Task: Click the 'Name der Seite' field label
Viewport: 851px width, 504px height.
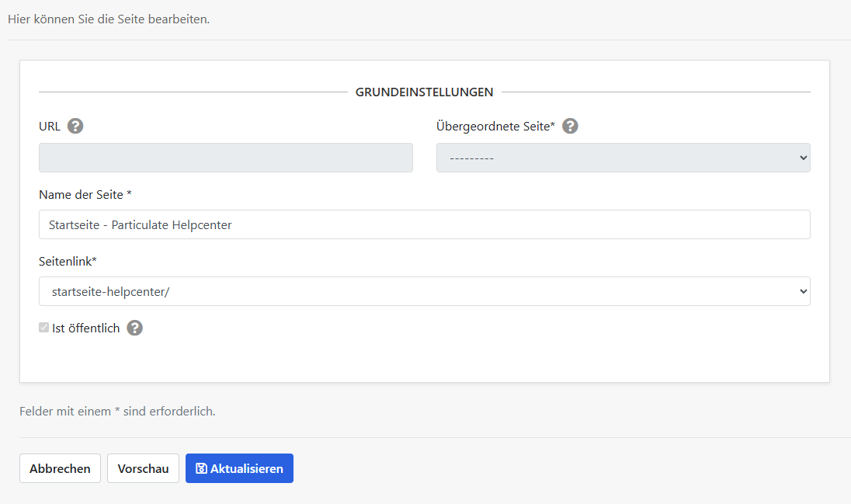Action: click(x=85, y=194)
